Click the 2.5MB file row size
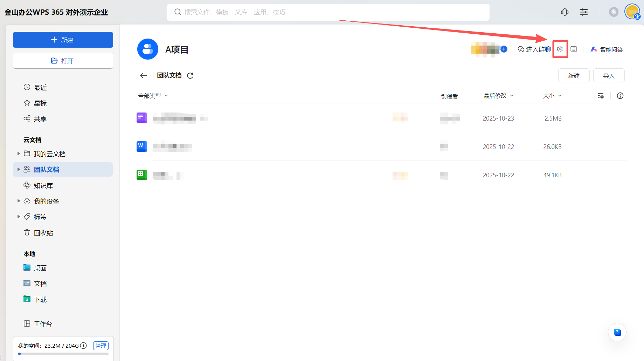 [x=553, y=118]
